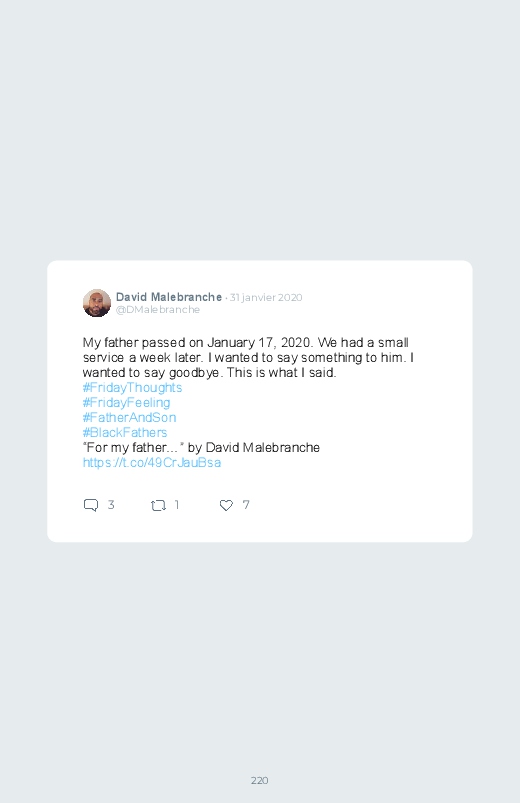Open the #BlackFathers hashtag
This screenshot has height=803, width=520.
124,432
